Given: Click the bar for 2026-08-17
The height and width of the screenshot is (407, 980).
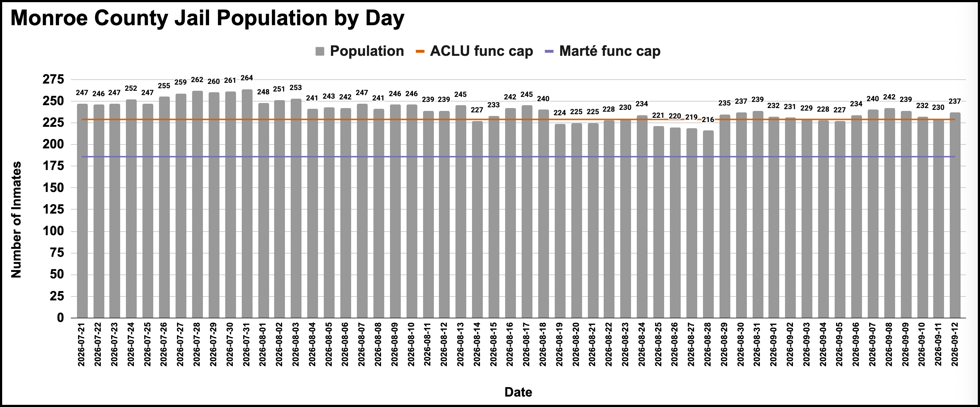Looking at the screenshot, I should pyautogui.click(x=527, y=212).
